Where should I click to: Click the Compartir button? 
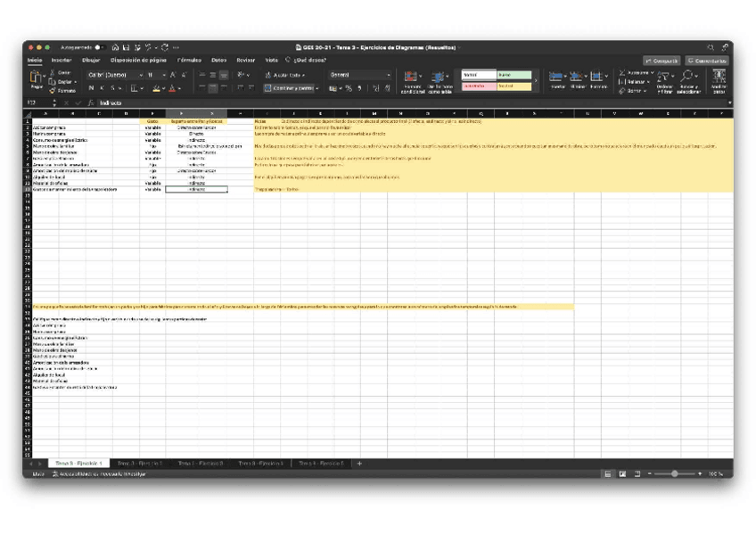click(x=660, y=60)
